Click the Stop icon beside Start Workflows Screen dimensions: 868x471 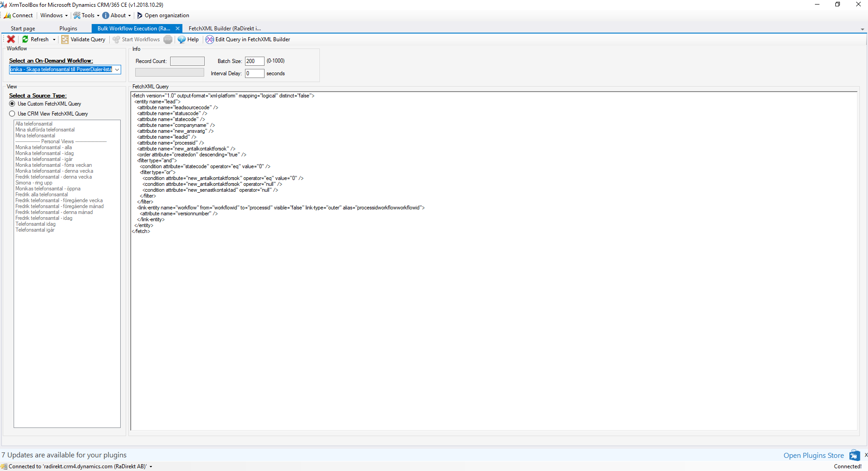pyautogui.click(x=168, y=39)
